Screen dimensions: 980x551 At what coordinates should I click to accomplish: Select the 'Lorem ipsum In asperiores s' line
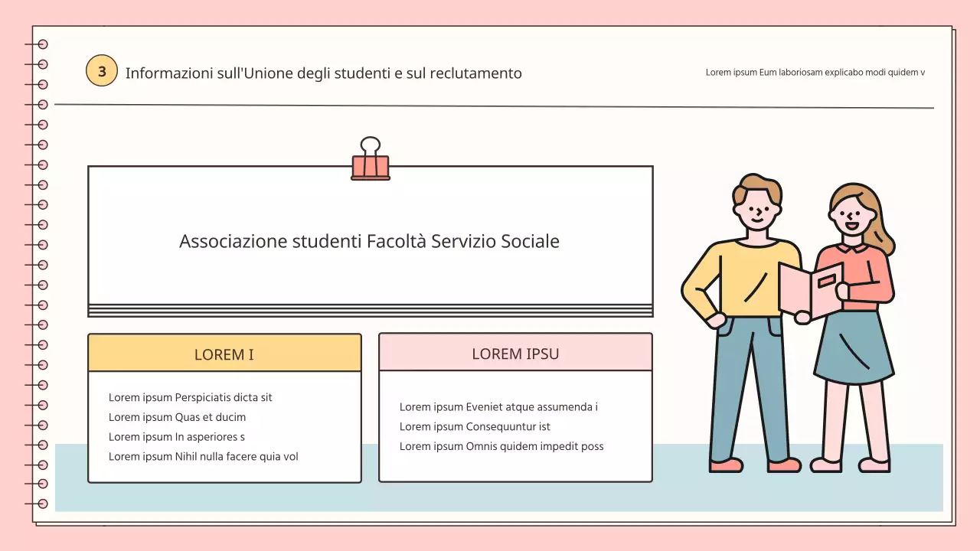pyautogui.click(x=177, y=437)
